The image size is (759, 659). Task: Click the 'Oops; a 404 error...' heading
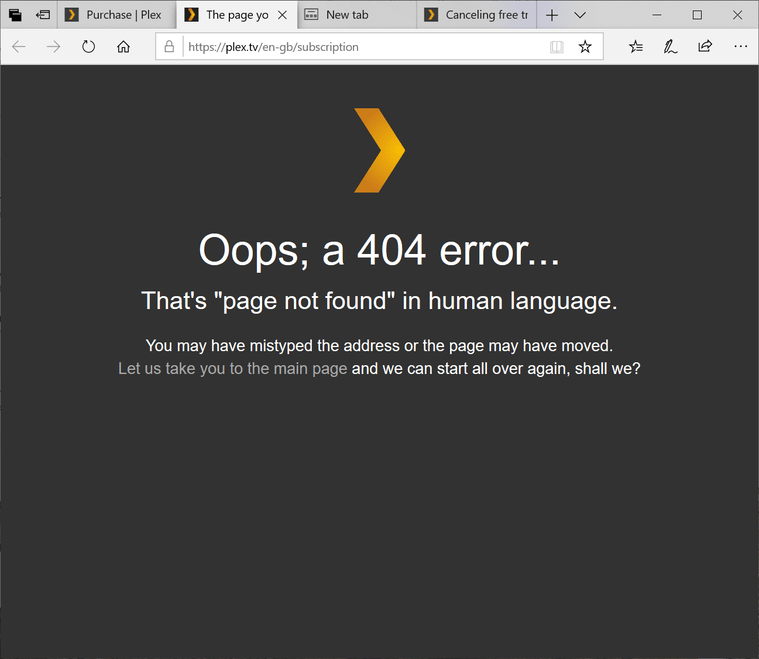point(380,250)
